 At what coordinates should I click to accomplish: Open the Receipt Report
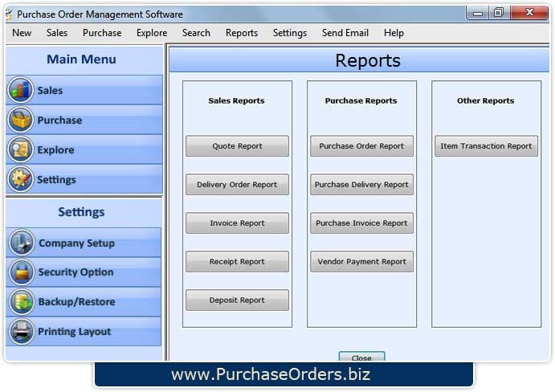pyautogui.click(x=237, y=262)
